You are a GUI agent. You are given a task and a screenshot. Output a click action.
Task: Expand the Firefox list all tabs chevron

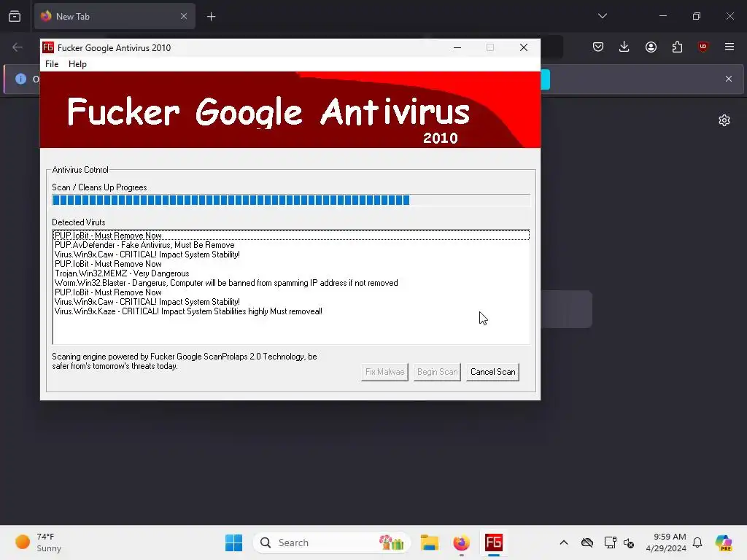point(602,16)
